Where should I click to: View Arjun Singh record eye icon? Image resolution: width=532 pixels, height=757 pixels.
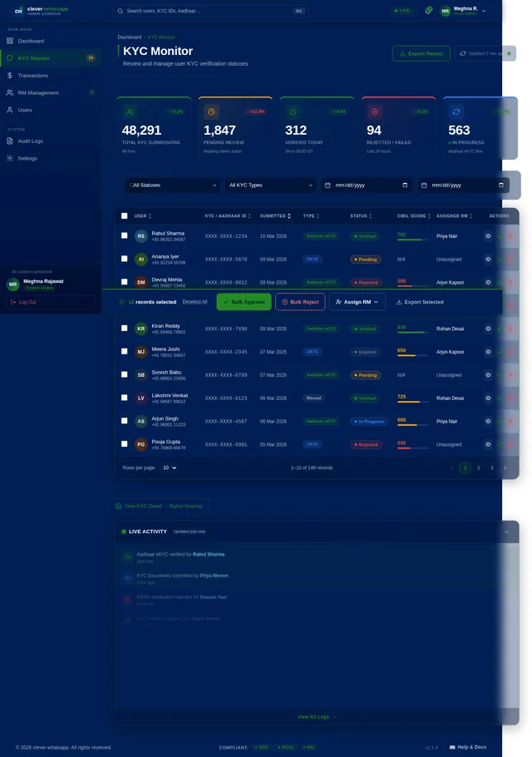point(488,422)
